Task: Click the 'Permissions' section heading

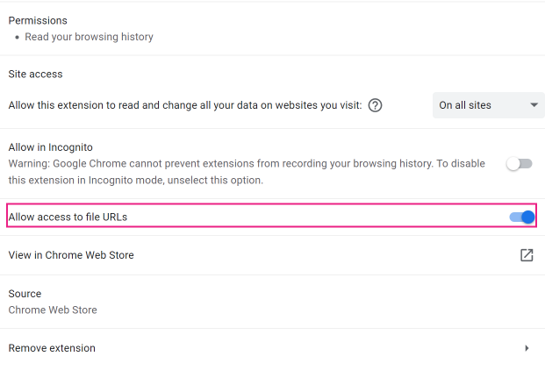Action: point(38,20)
